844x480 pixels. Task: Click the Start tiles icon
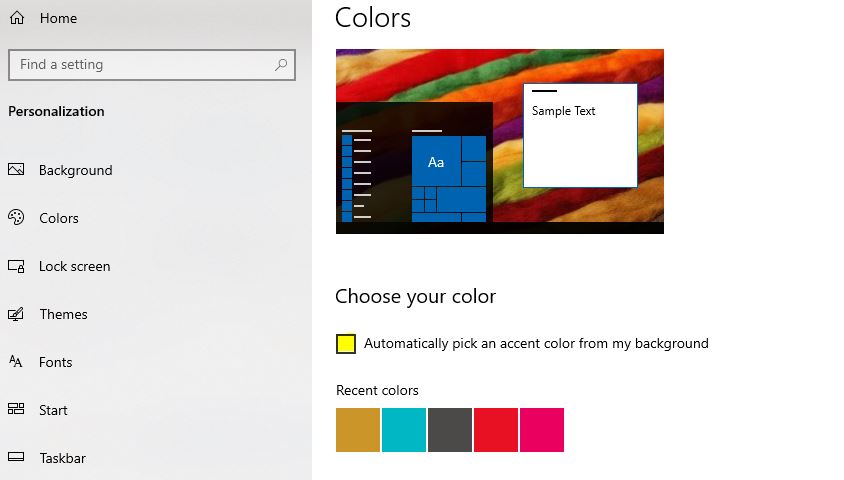16,409
